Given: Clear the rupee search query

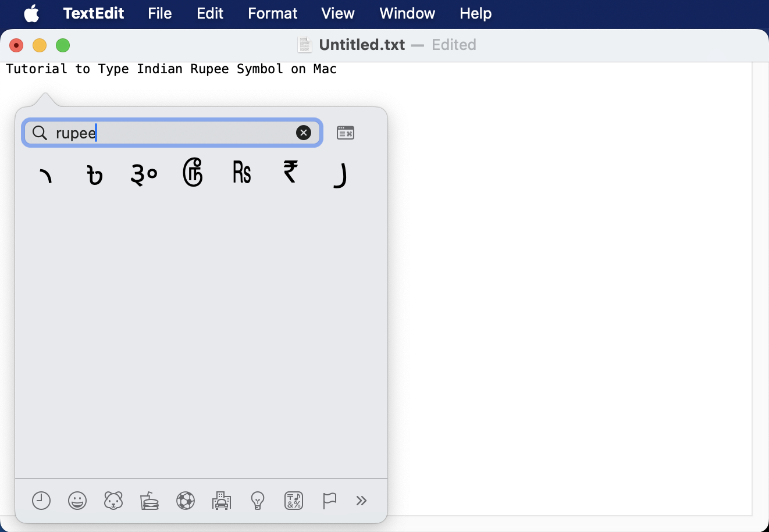Looking at the screenshot, I should coord(304,133).
